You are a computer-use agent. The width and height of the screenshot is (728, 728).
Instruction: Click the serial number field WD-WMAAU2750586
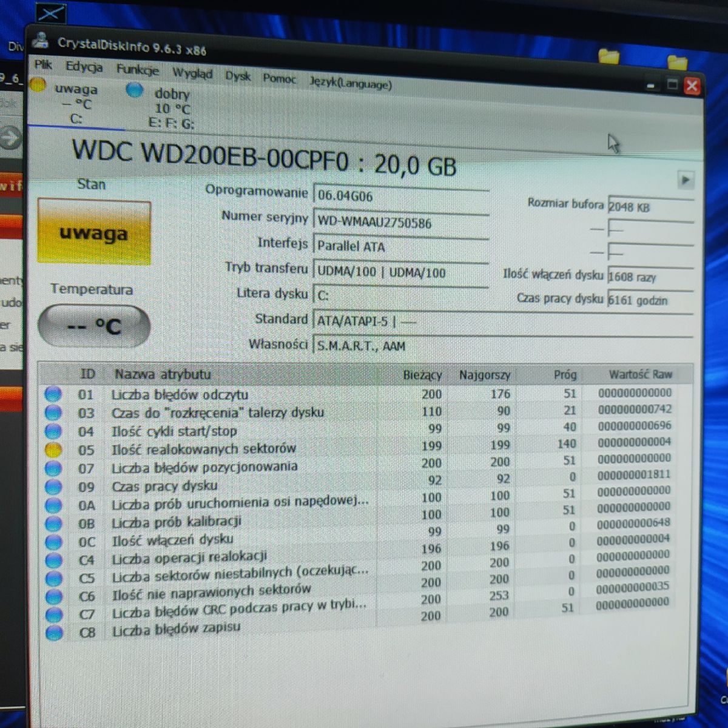401,221
